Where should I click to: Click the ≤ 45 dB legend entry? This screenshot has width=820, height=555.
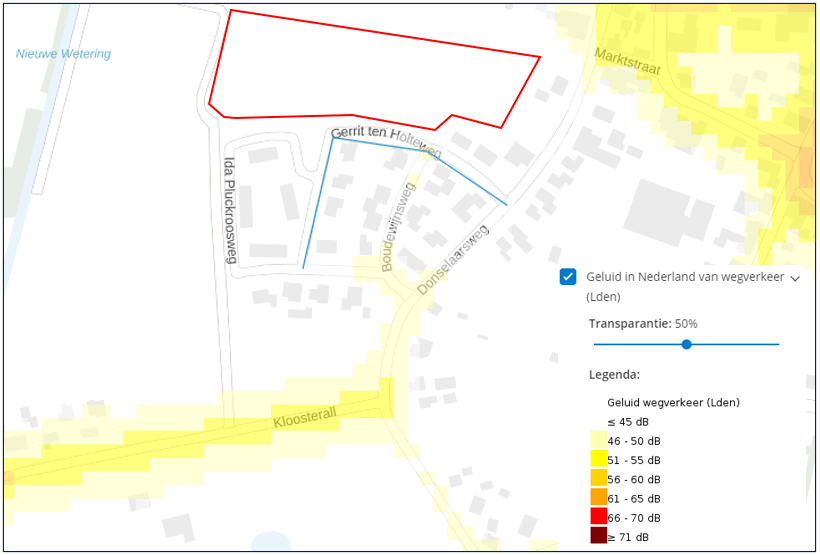(628, 422)
